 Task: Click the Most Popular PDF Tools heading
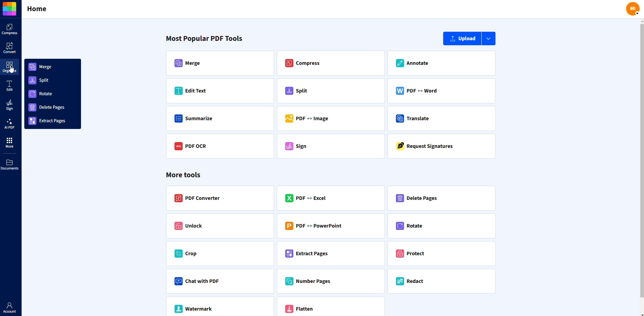[204, 38]
